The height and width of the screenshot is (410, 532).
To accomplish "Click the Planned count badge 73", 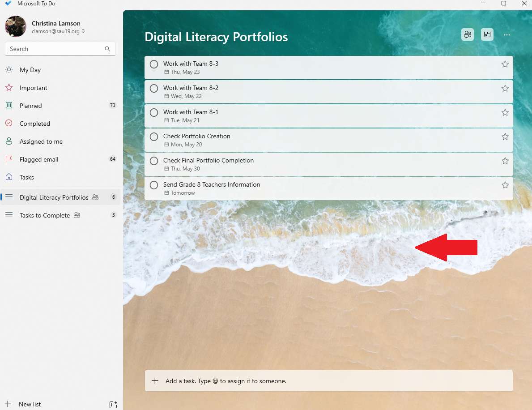I will point(113,105).
